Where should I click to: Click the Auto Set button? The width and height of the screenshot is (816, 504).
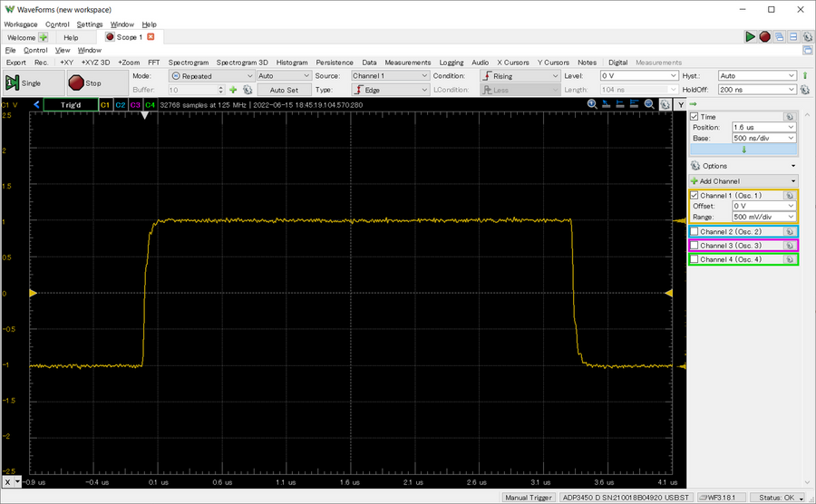click(284, 91)
